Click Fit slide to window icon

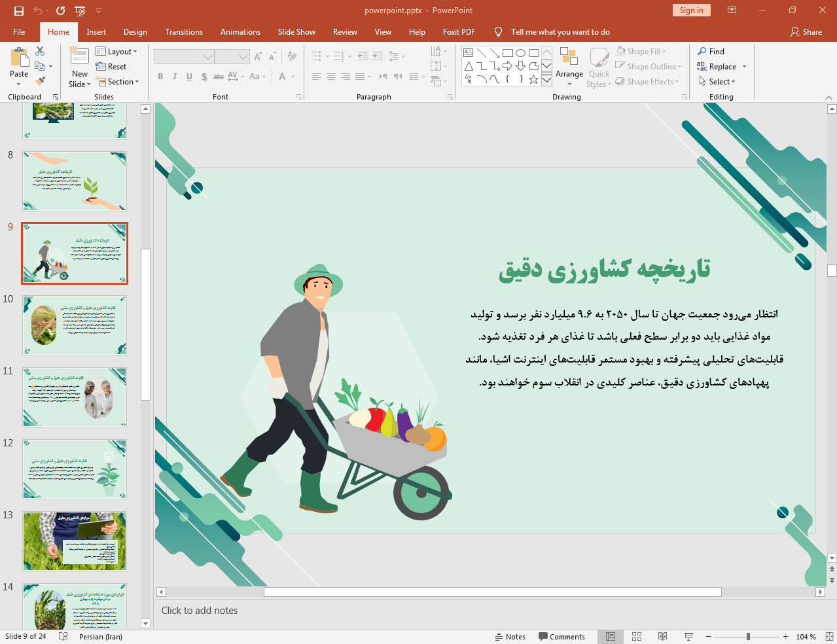828,637
